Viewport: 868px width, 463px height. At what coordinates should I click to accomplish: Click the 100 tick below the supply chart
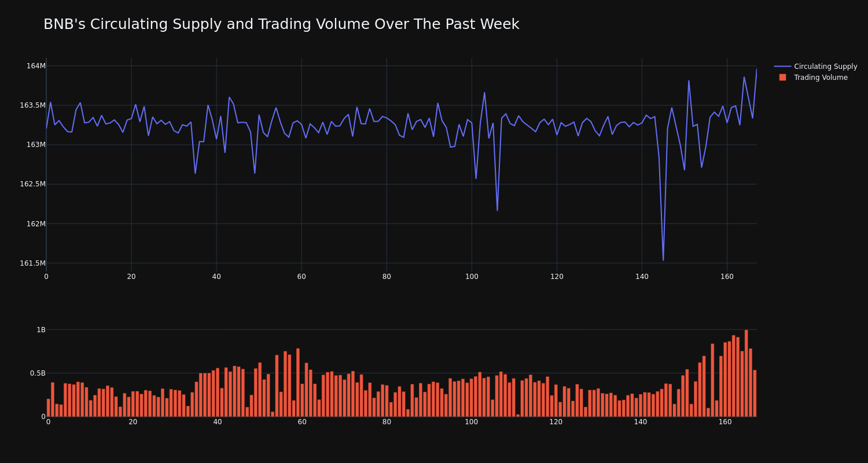pos(472,277)
